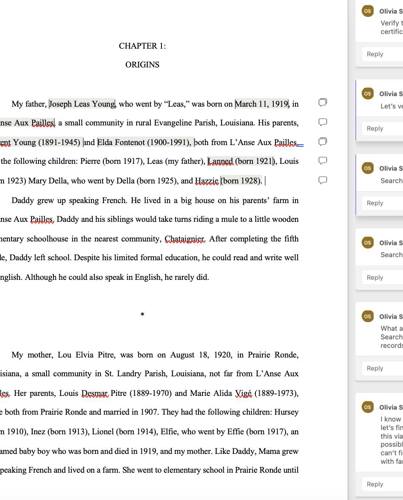403x500 pixels.
Task: Click the text 'Inez (born 1913)'
Action: (x=59, y=432)
